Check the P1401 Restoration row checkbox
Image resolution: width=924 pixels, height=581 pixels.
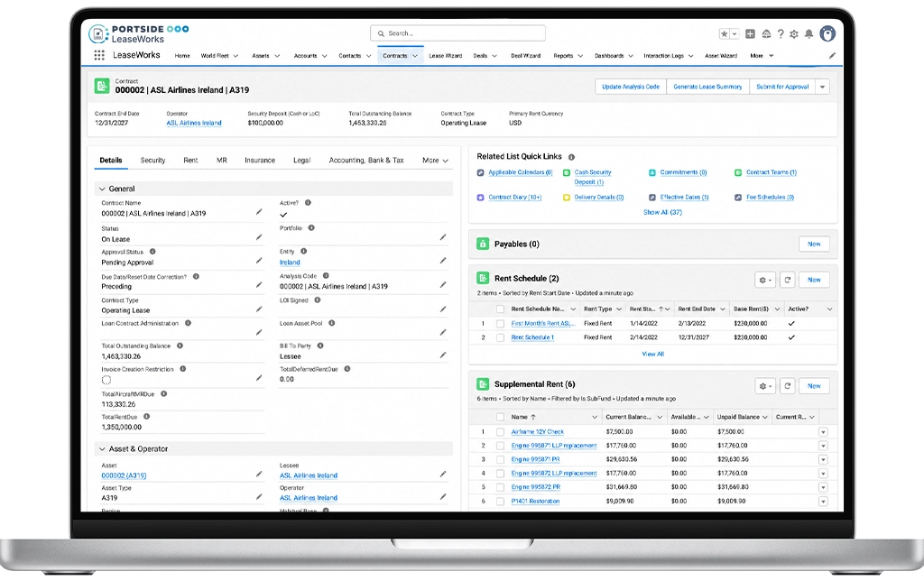click(500, 502)
